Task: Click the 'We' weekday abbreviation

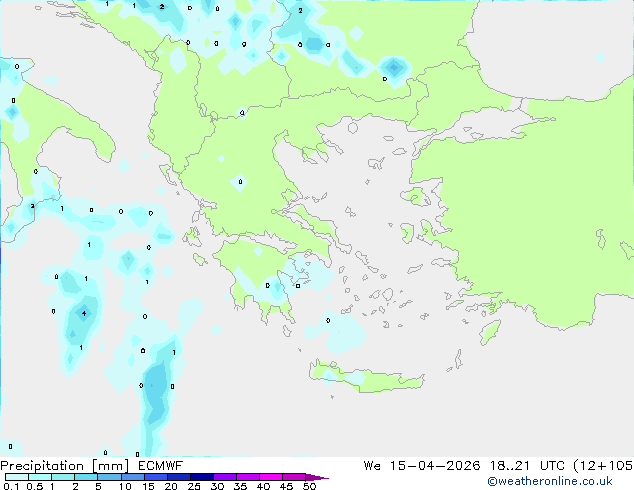Action: [x=372, y=466]
